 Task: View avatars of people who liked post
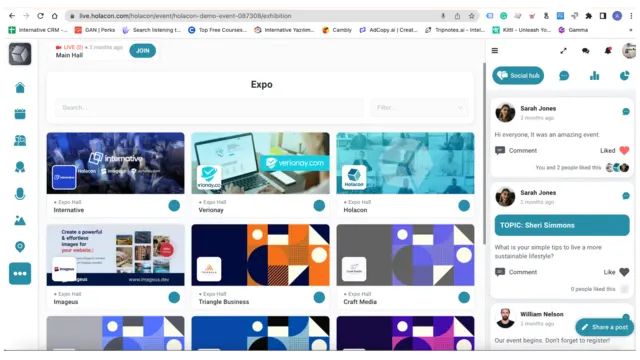click(x=617, y=167)
